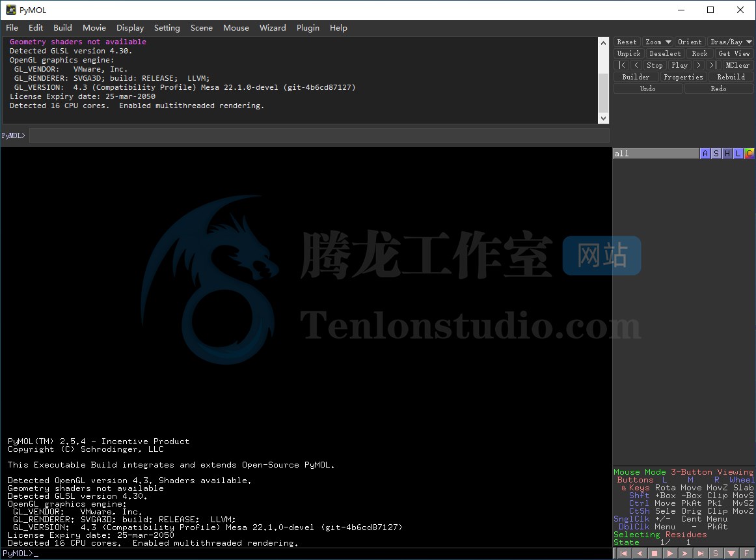This screenshot has height=560, width=756.
Task: Click the >| last frame button in top control panel
Action: click(712, 65)
